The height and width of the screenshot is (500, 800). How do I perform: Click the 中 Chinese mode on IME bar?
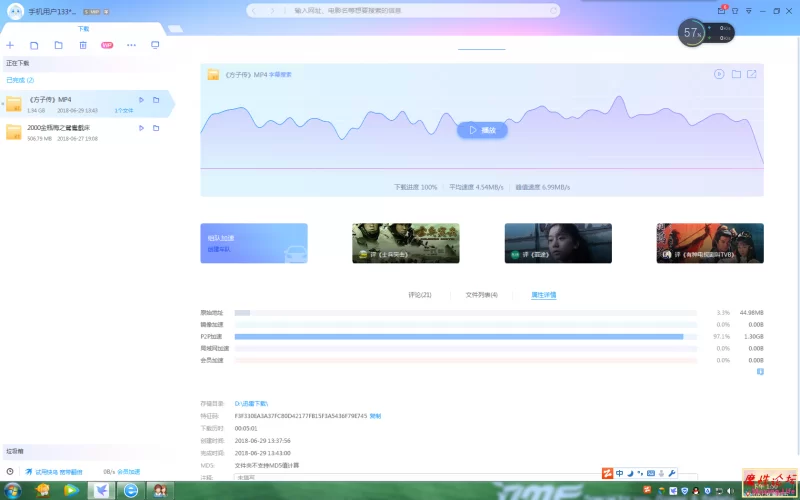(x=619, y=473)
